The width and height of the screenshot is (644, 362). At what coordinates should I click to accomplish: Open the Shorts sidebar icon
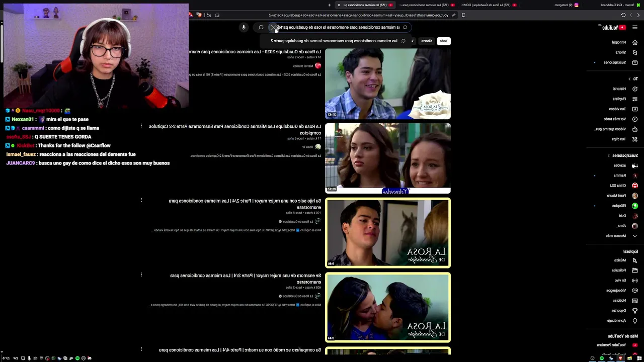(635, 52)
